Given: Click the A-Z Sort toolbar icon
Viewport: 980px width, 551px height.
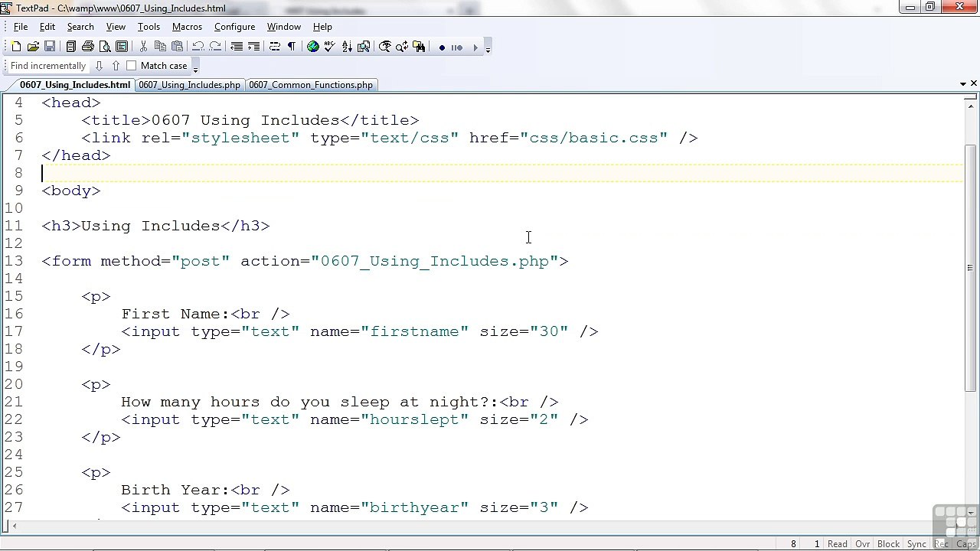Looking at the screenshot, I should click(347, 47).
